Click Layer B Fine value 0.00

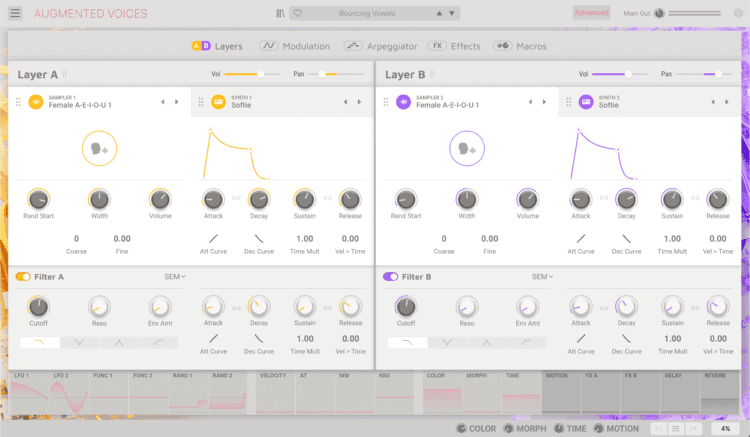tap(489, 239)
